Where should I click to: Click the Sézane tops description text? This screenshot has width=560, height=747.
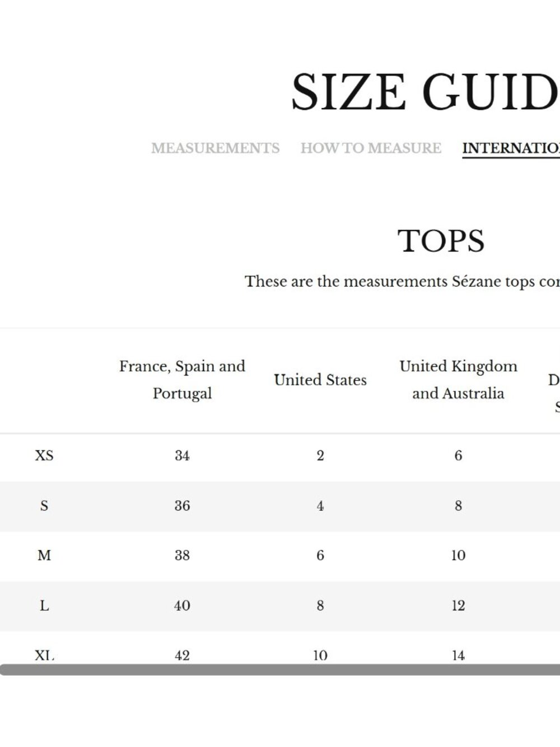click(x=402, y=281)
